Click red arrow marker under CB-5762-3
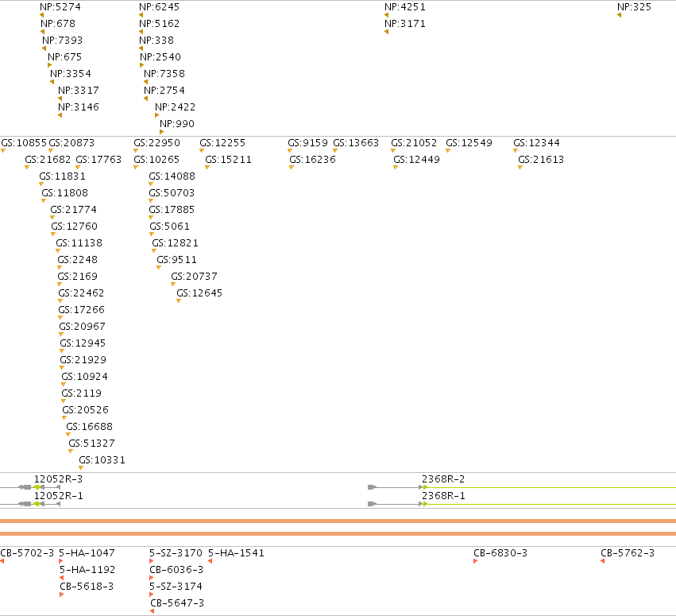 pos(603,561)
